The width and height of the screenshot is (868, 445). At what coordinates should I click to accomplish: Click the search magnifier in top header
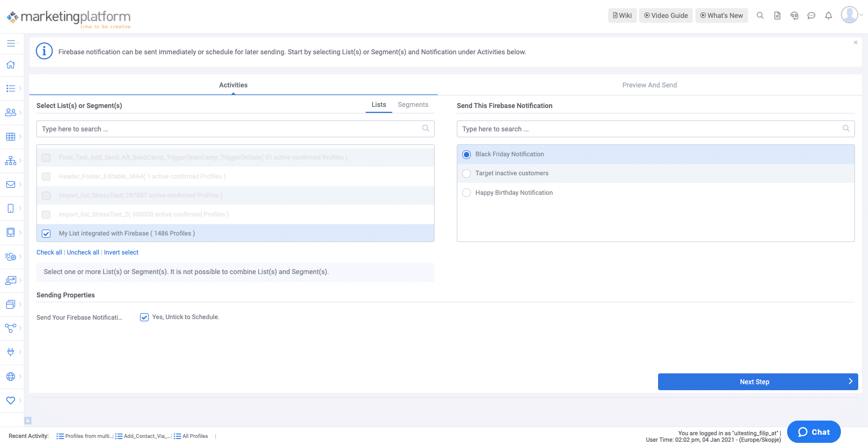pos(760,16)
